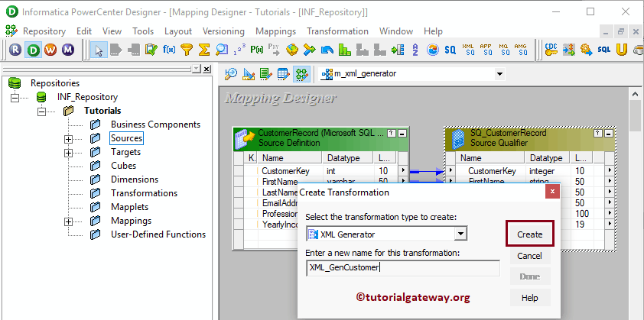Image resolution: width=644 pixels, height=320 pixels.
Task: Open the Edit menu
Action: (84, 31)
